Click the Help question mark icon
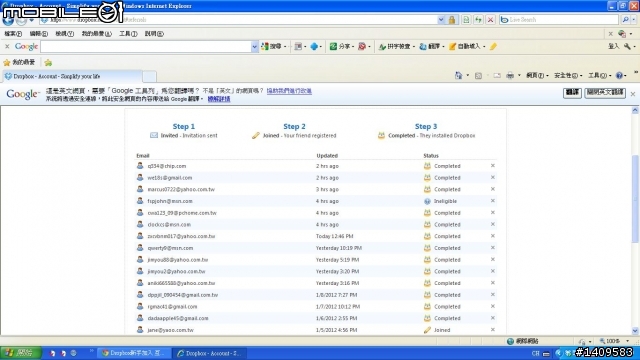The height and width of the screenshot is (360, 640). [619, 76]
